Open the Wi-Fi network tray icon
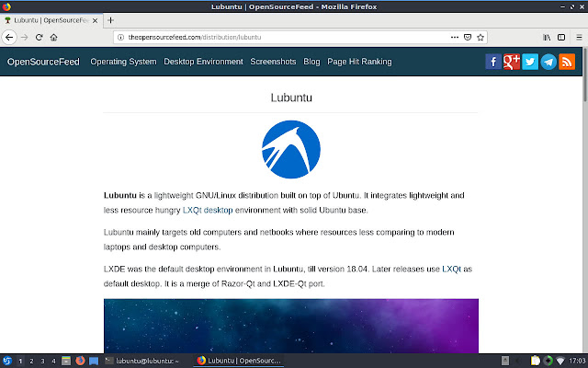 pyautogui.click(x=560, y=361)
